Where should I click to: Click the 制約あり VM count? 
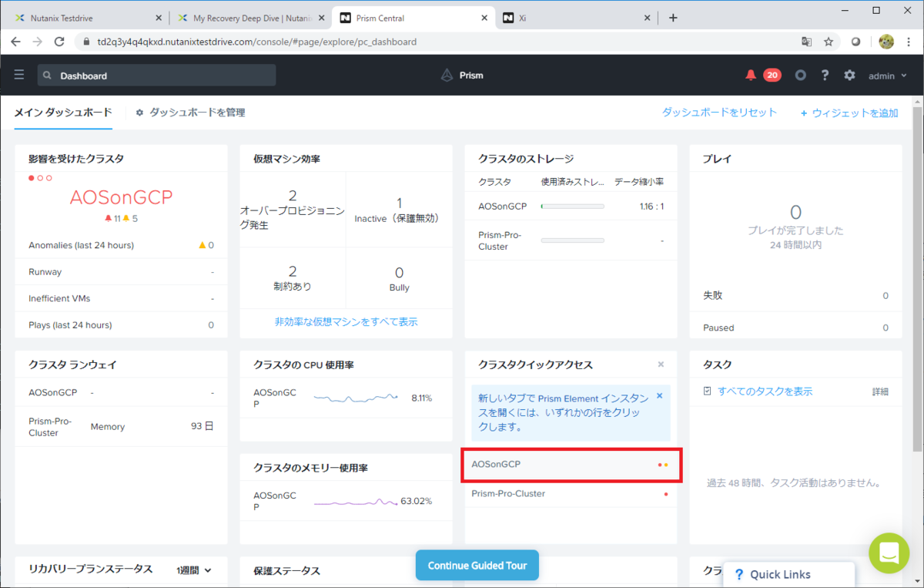click(293, 271)
